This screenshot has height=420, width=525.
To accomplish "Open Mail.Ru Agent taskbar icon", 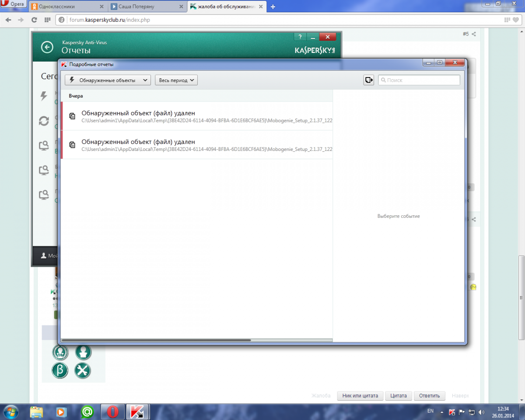I will [x=87, y=412].
